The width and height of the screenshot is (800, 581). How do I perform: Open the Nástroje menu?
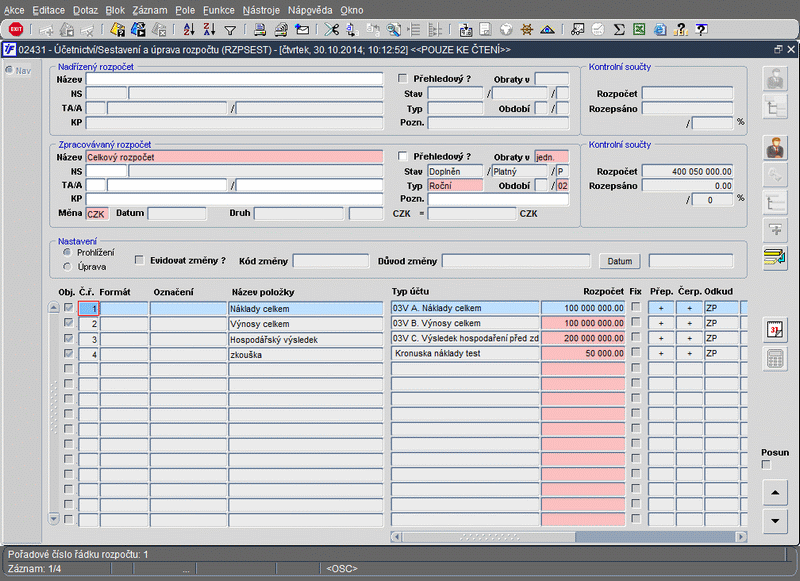(261, 9)
